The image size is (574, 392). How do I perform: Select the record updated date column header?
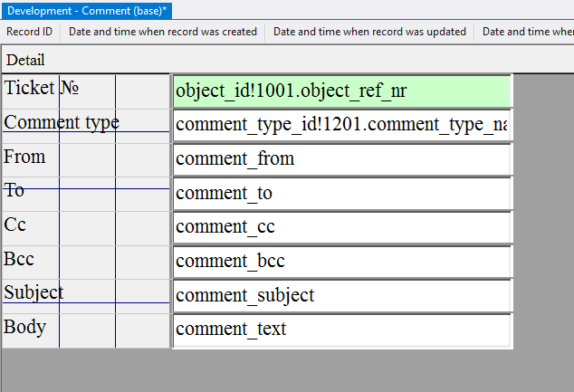point(369,32)
